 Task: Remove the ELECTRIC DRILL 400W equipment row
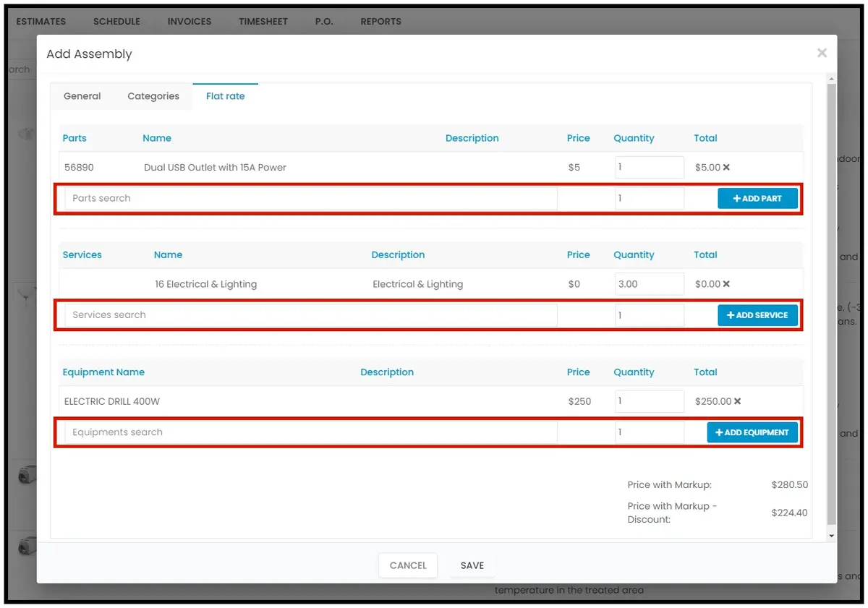[x=737, y=402]
